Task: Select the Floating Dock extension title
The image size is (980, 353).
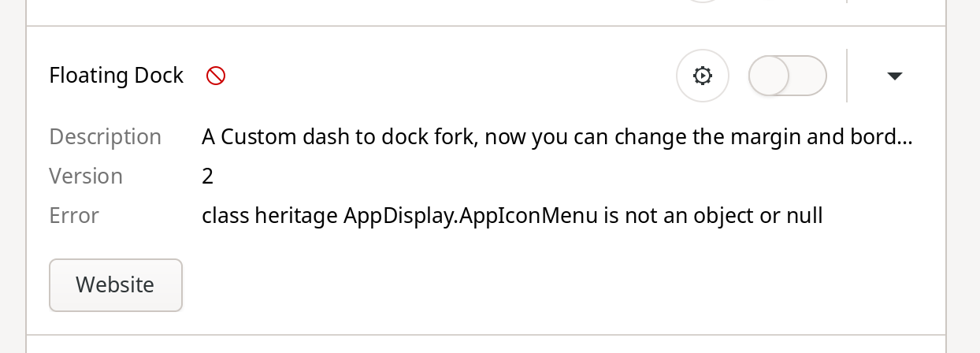Action: (117, 76)
